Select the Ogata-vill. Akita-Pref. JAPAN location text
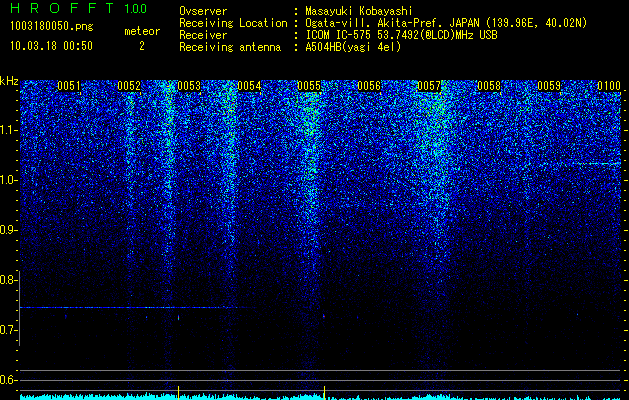Viewport: 629px width, 400px height. pyautogui.click(x=446, y=23)
